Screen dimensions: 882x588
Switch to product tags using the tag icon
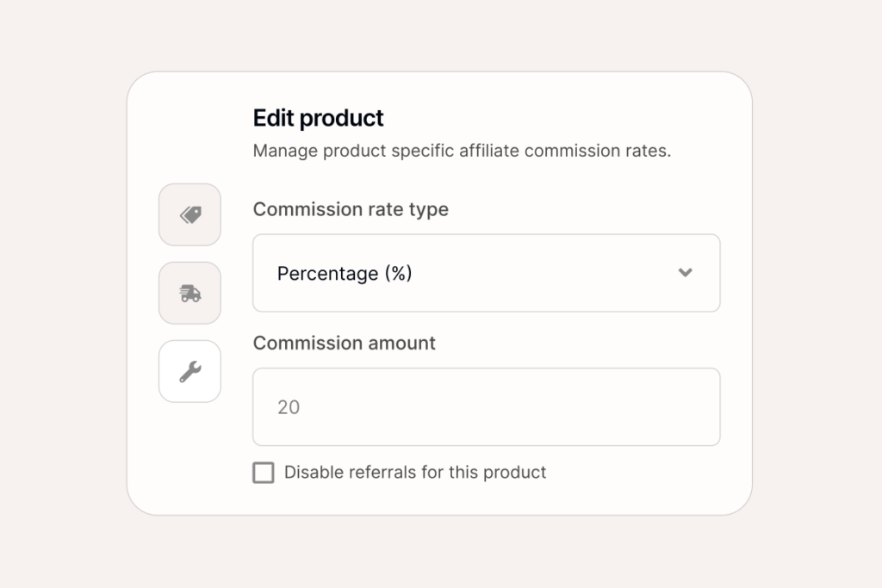point(189,214)
